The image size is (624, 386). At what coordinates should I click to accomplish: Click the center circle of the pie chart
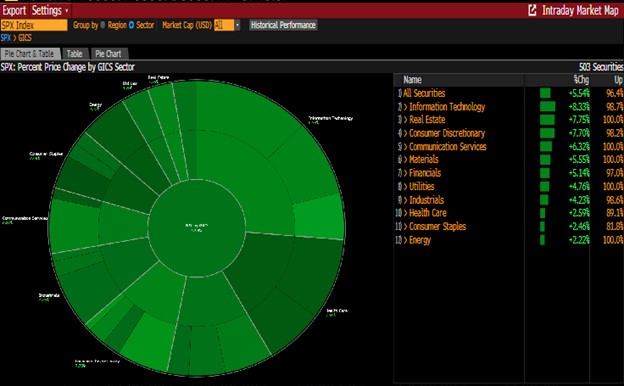197,228
